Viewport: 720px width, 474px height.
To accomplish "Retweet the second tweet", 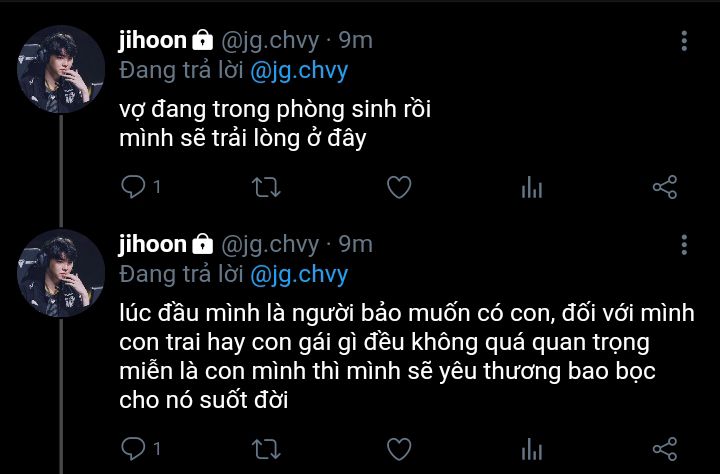I will [x=266, y=449].
